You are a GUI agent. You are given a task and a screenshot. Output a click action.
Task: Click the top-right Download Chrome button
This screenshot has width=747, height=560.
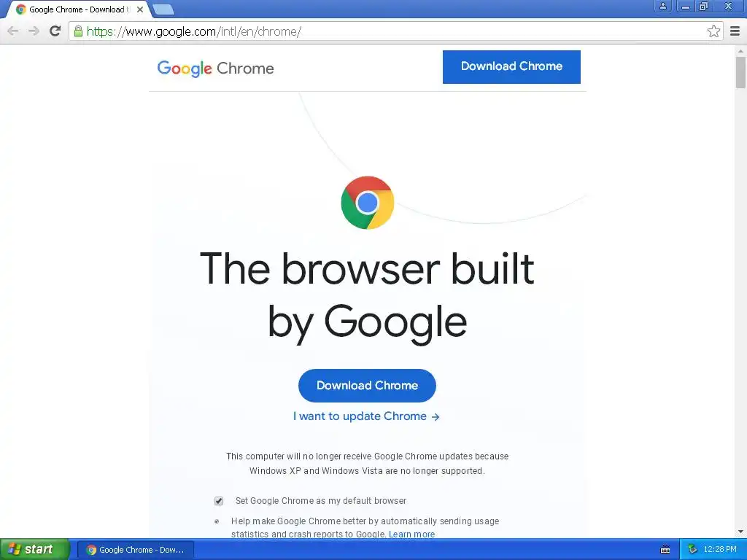(x=511, y=66)
